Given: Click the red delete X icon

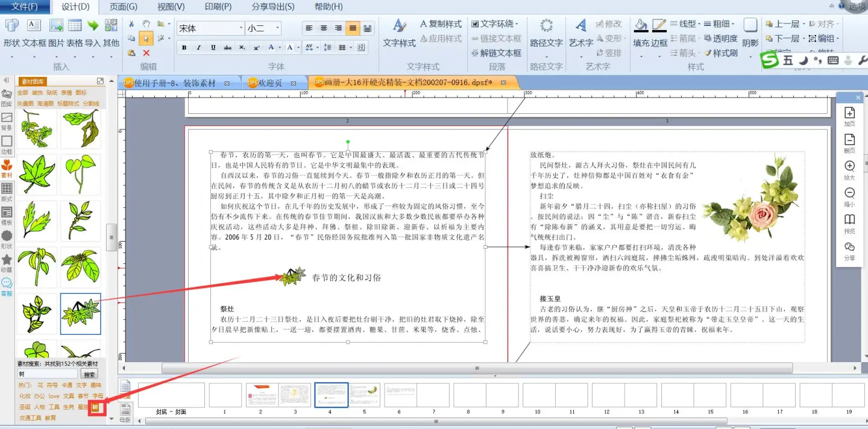Looking at the screenshot, I should click(x=146, y=53).
